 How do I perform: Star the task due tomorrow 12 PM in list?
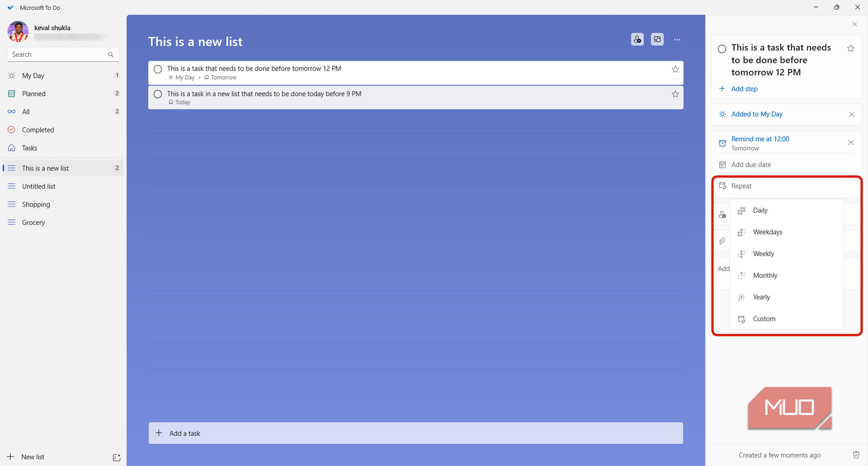pos(675,69)
